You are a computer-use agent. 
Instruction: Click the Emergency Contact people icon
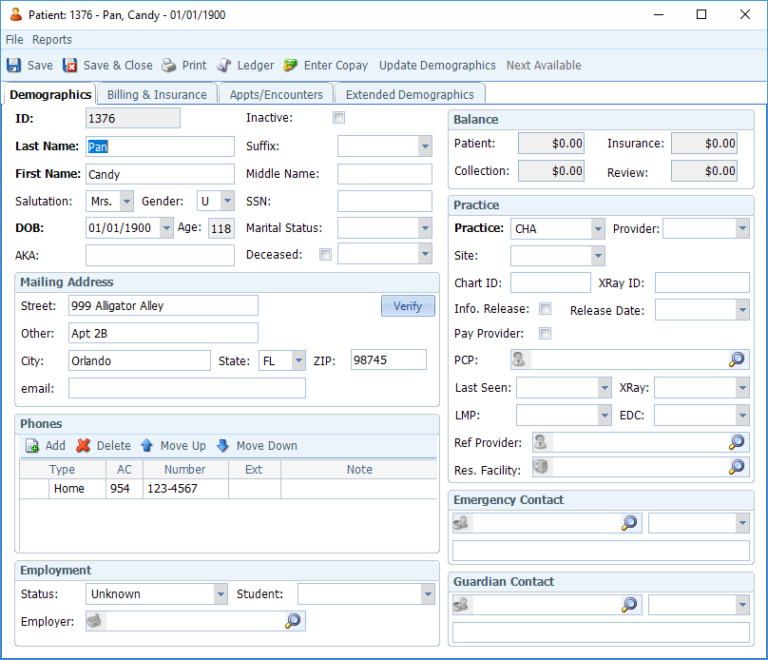[x=460, y=523]
